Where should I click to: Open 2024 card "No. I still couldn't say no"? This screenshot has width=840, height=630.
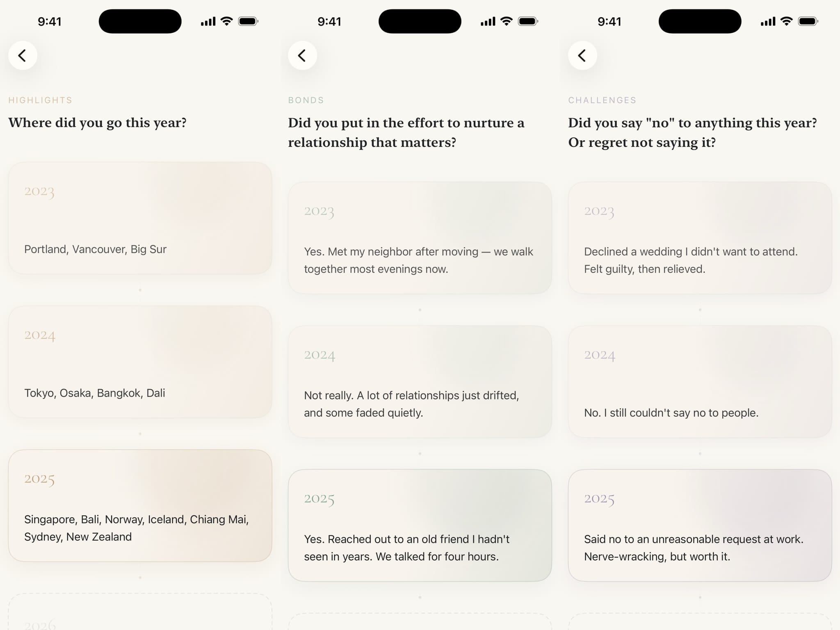click(700, 381)
